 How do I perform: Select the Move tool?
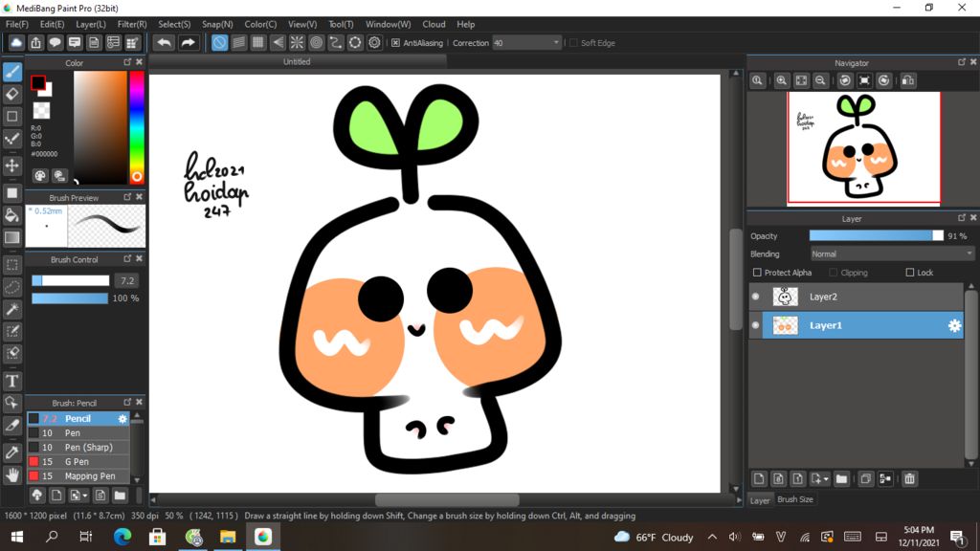(12, 165)
